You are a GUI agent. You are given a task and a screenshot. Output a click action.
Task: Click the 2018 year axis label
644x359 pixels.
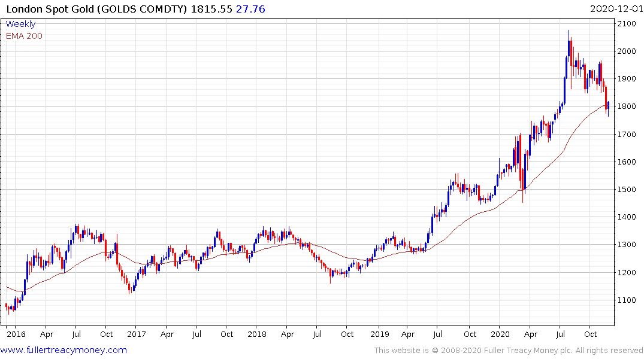click(x=257, y=334)
